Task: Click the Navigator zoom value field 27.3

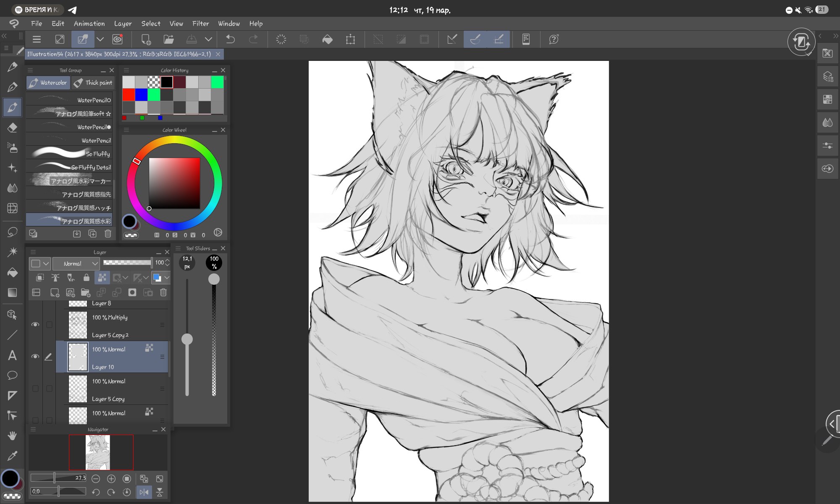Action: 58,478
